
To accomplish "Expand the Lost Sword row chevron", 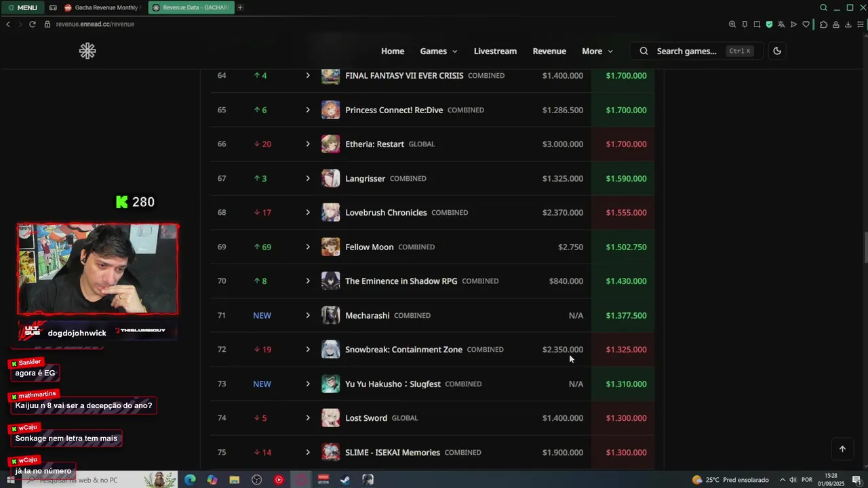I will [307, 418].
